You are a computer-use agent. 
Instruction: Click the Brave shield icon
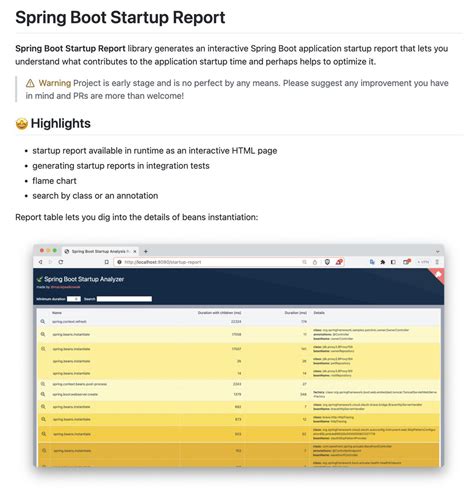coord(327,262)
